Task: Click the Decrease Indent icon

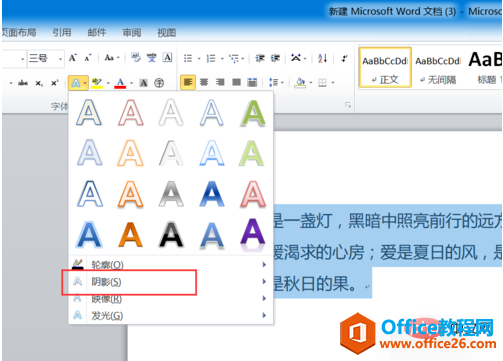Action: [260, 58]
